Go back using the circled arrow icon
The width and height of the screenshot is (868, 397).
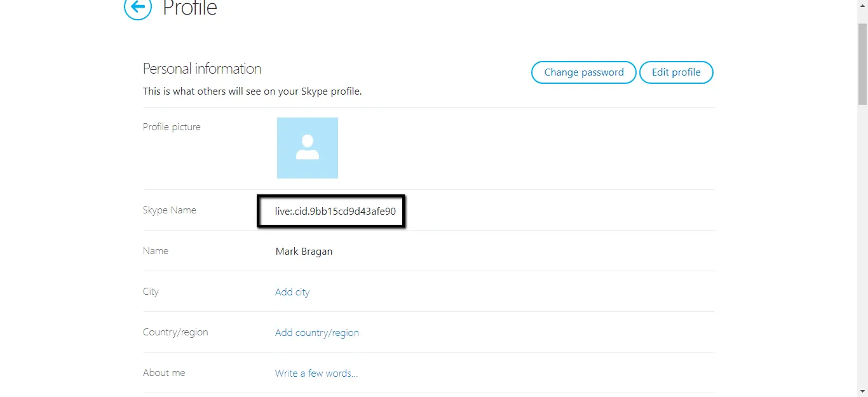click(138, 8)
